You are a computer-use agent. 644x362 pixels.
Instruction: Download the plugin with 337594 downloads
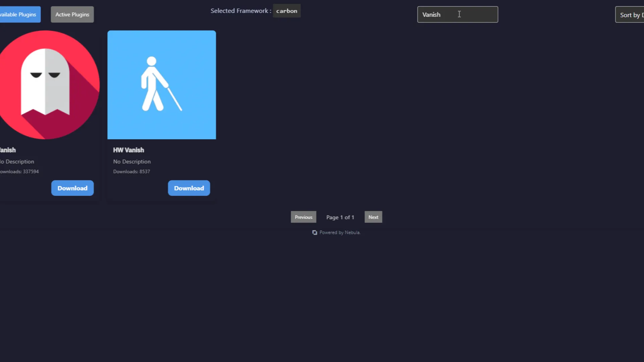[72, 188]
